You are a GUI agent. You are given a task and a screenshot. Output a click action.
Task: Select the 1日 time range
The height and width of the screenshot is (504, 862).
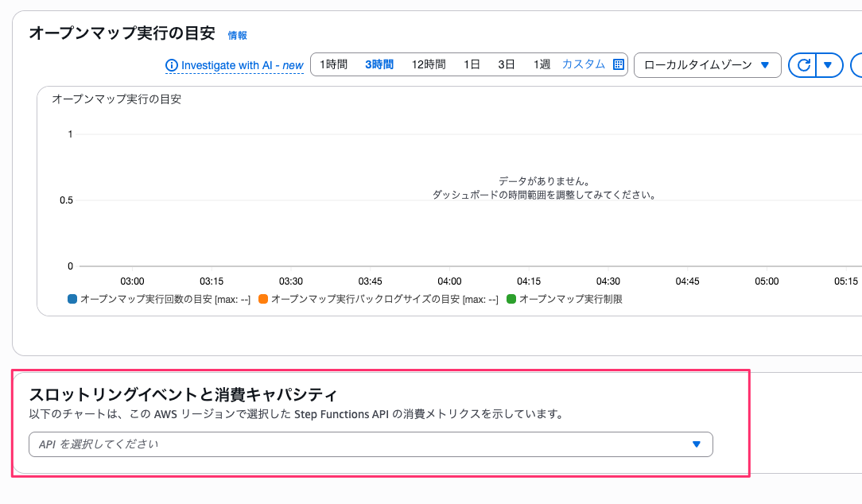[x=471, y=64]
